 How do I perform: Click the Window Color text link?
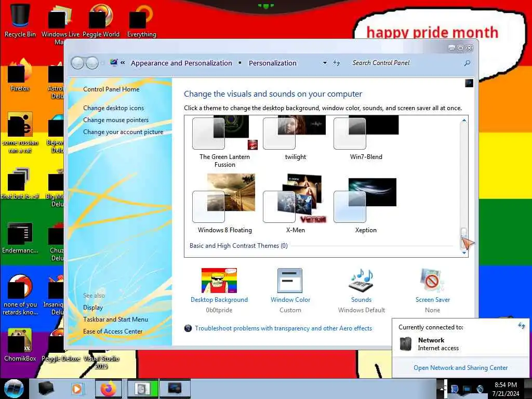(290, 300)
